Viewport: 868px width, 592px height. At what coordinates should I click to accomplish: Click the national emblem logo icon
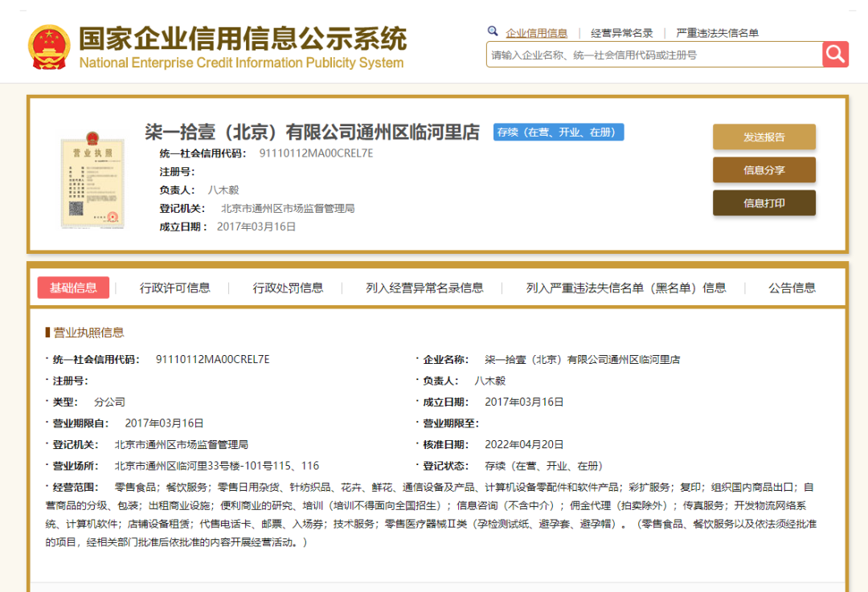pos(49,47)
